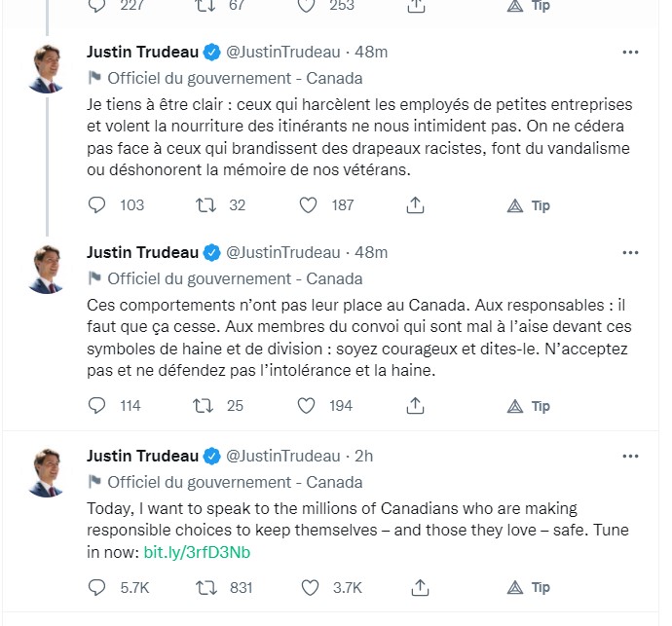Reply to the tweet with 114 replies

pyautogui.click(x=96, y=406)
